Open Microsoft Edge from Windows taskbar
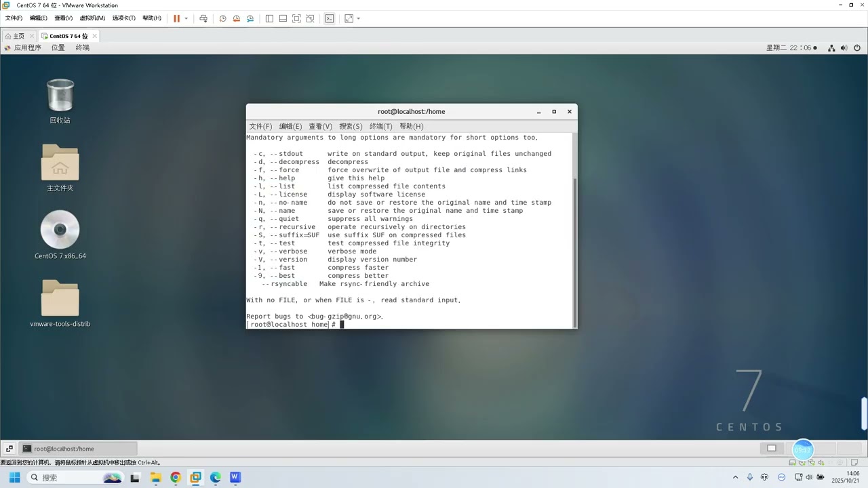The height and width of the screenshot is (488, 868). (216, 477)
